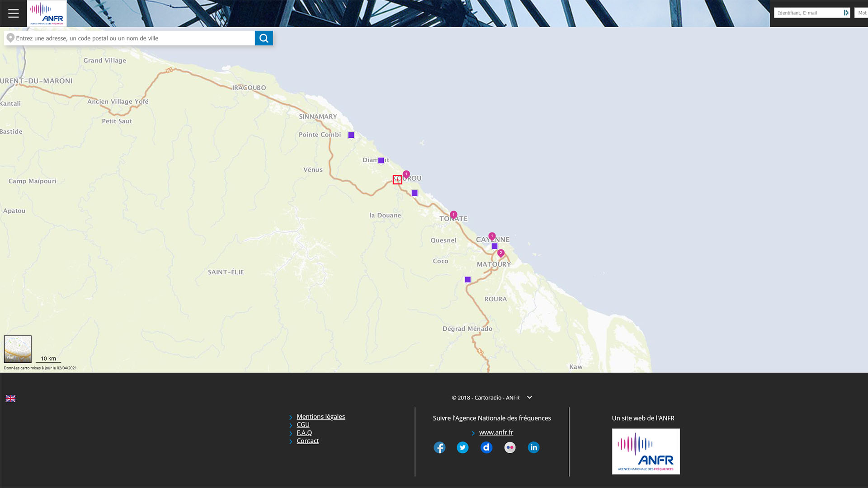The width and height of the screenshot is (868, 488).
Task: Open ANFR Flickr icon
Action: pos(510,447)
